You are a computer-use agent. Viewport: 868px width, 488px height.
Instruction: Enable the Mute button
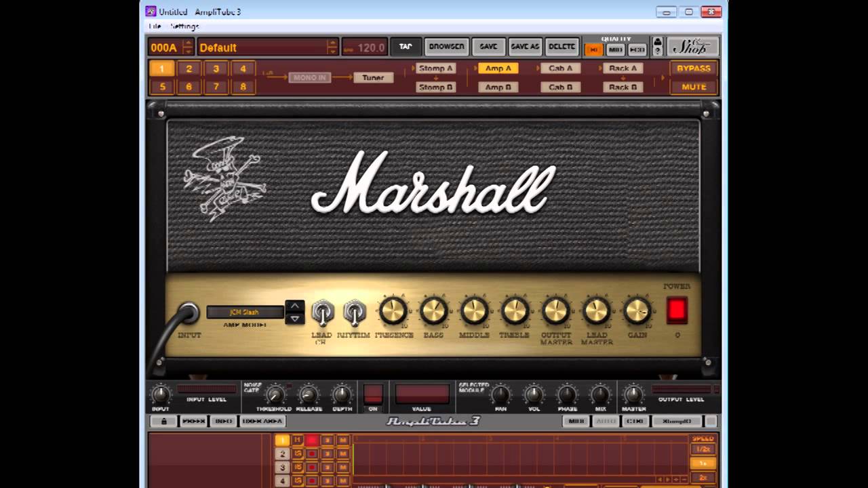tap(694, 87)
